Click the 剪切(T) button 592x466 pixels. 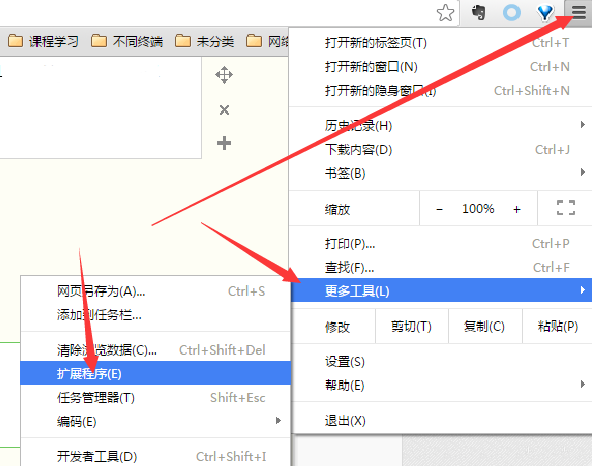pos(412,326)
